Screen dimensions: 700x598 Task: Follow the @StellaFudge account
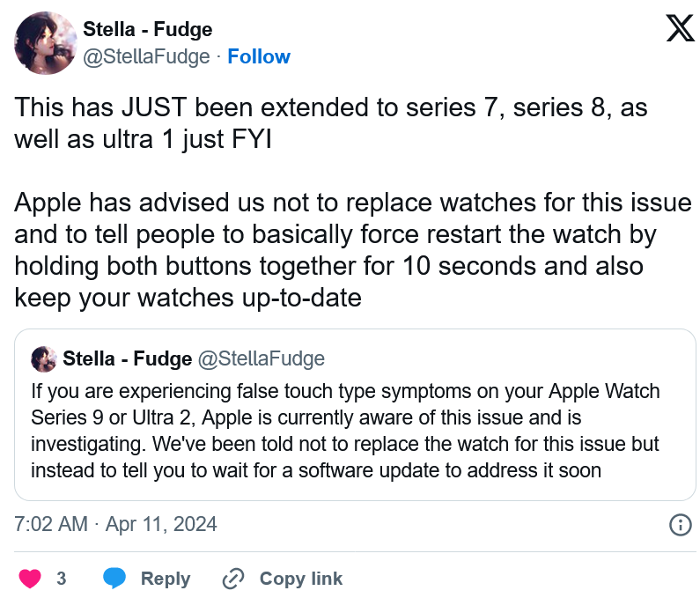pos(259,56)
